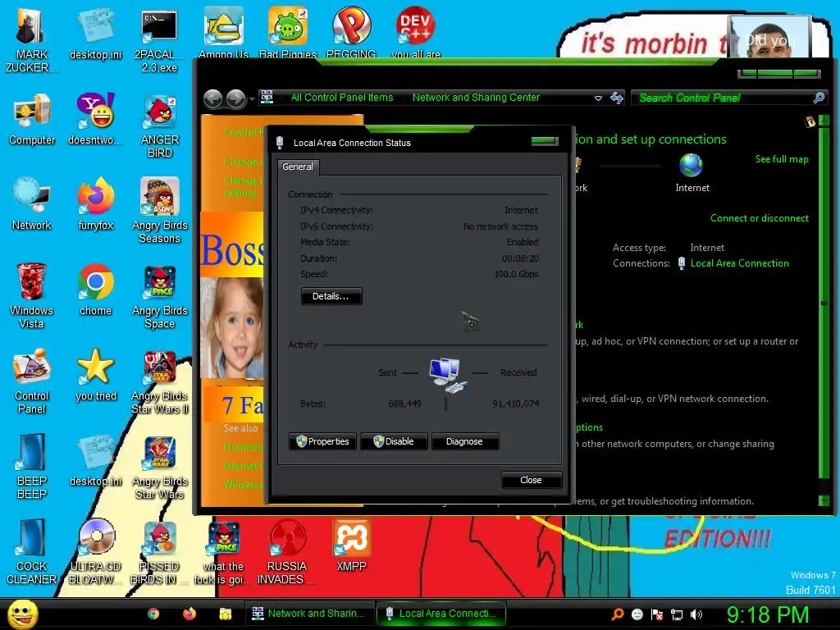Open the 2PACAL 2.3.exe shortcut

pyautogui.click(x=159, y=40)
